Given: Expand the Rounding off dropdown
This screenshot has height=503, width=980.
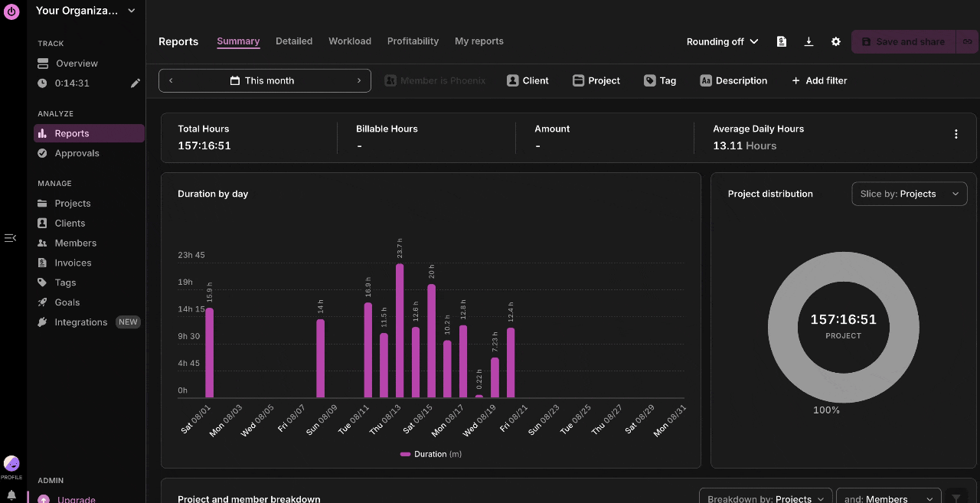Looking at the screenshot, I should click(722, 41).
